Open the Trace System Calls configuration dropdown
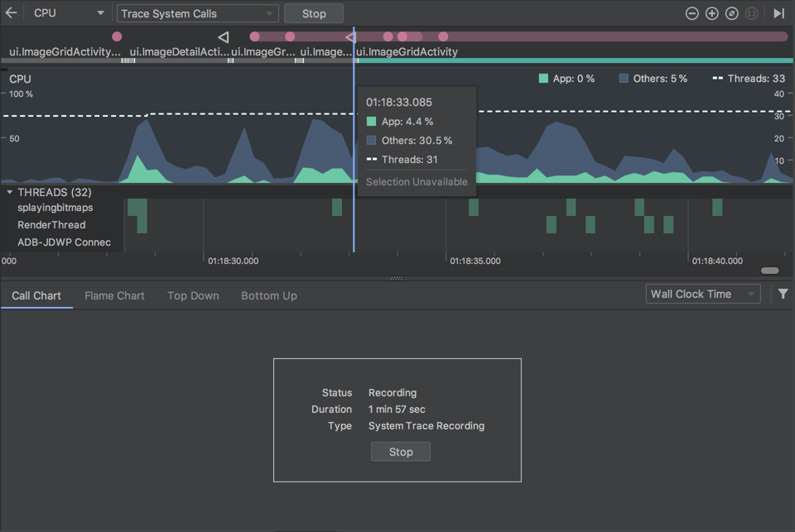Image resolution: width=795 pixels, height=532 pixels. click(197, 13)
